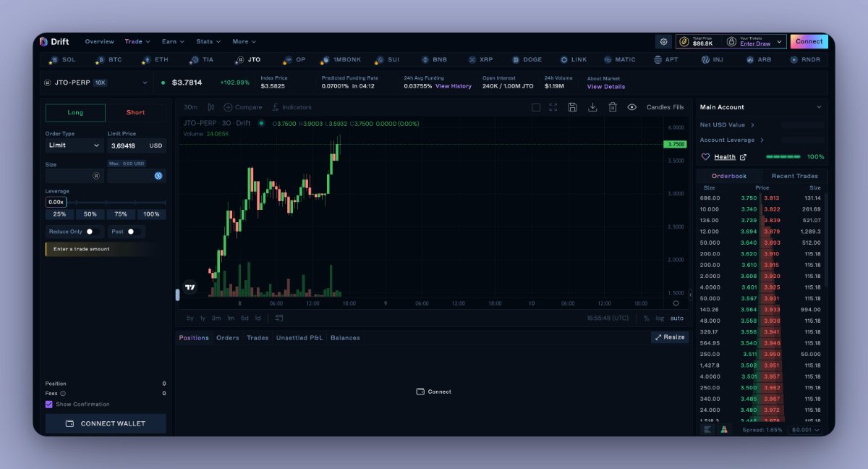Click the Compare plus icon
Viewport: 868px width, 469px height.
(x=228, y=107)
